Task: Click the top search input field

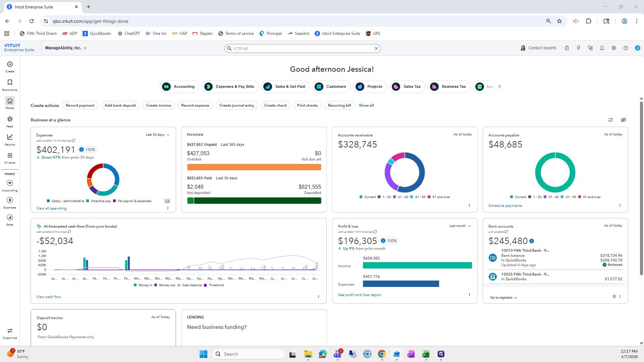Action: (302, 49)
